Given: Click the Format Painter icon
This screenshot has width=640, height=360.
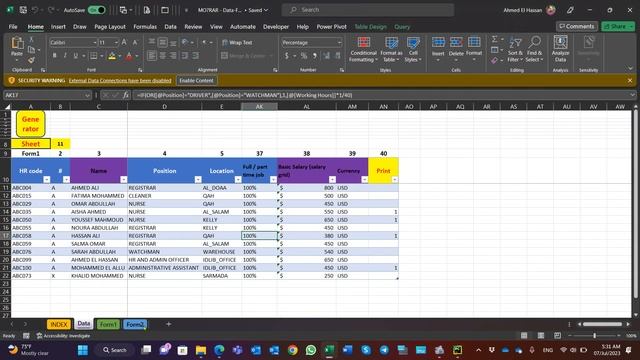Looking at the screenshot, I should point(31,60).
